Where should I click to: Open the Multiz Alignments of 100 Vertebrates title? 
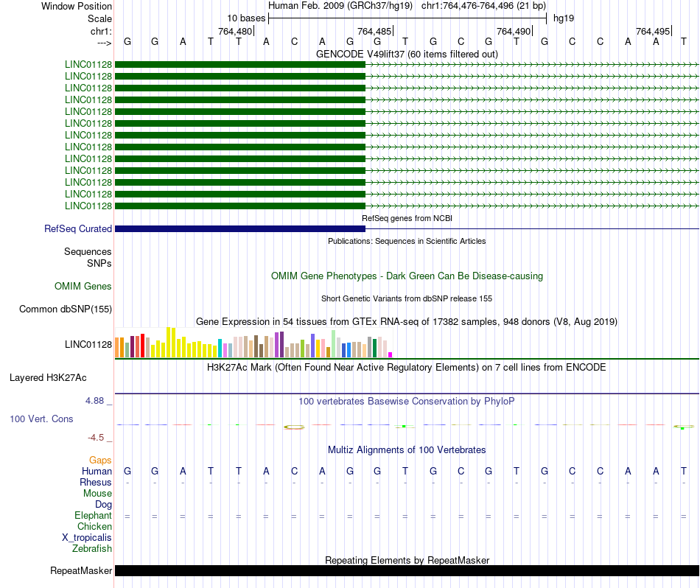click(x=407, y=450)
